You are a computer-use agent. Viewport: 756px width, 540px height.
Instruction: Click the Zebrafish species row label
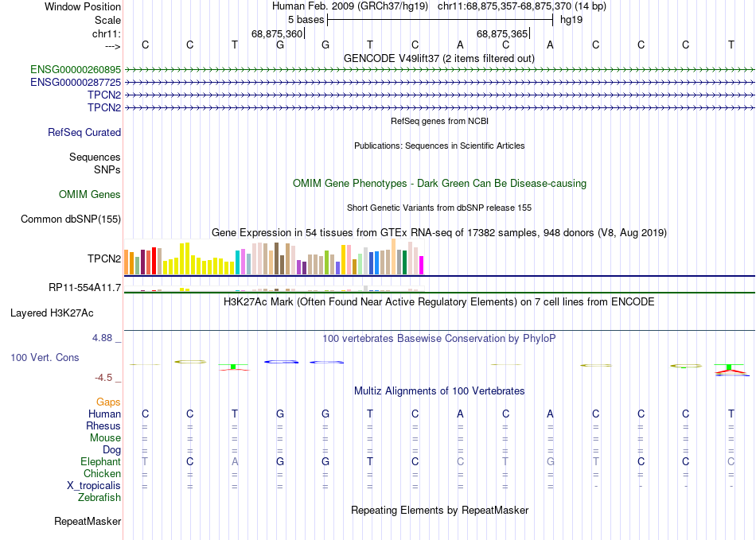click(x=99, y=498)
